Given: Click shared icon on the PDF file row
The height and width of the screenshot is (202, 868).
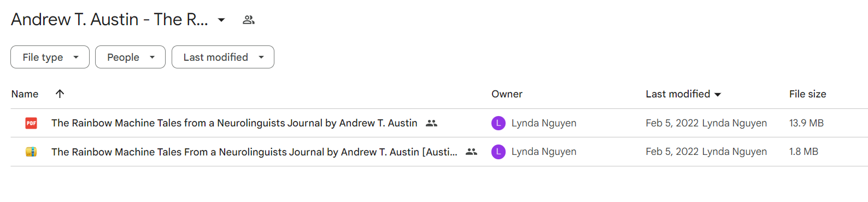Looking at the screenshot, I should click(x=431, y=123).
